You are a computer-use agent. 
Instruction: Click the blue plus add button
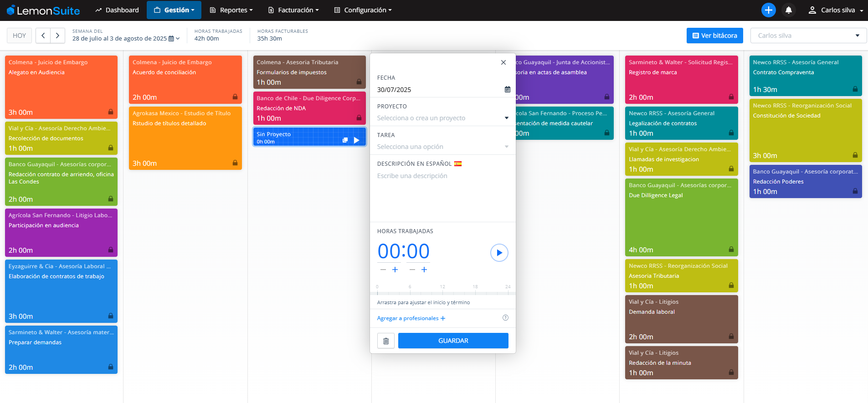(x=768, y=10)
